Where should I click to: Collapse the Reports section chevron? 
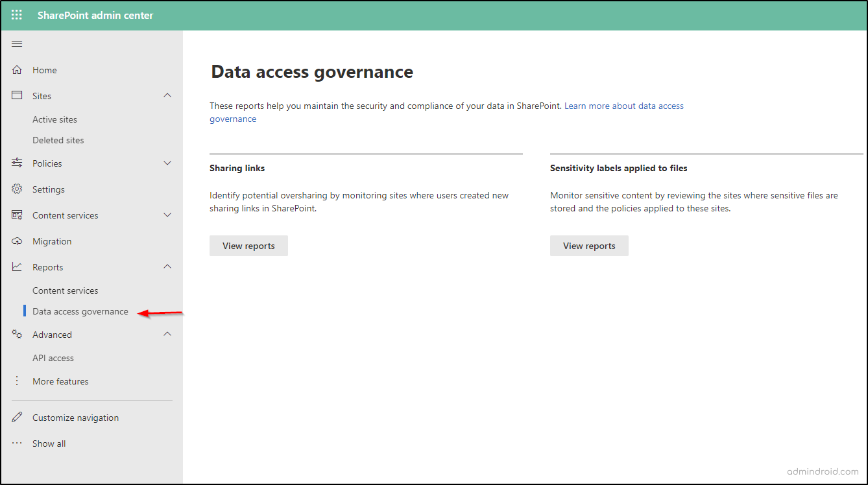tap(167, 267)
